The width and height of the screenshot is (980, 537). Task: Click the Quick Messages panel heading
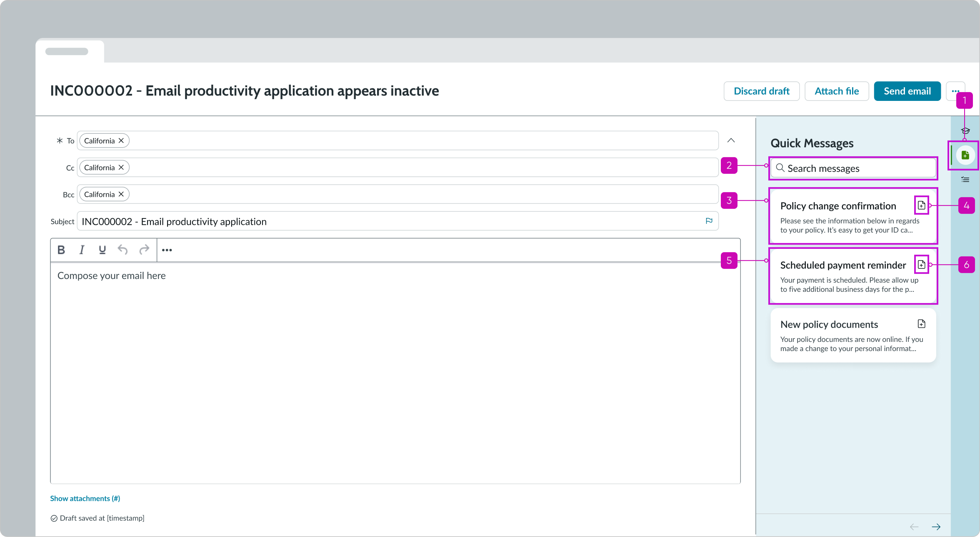(x=812, y=143)
